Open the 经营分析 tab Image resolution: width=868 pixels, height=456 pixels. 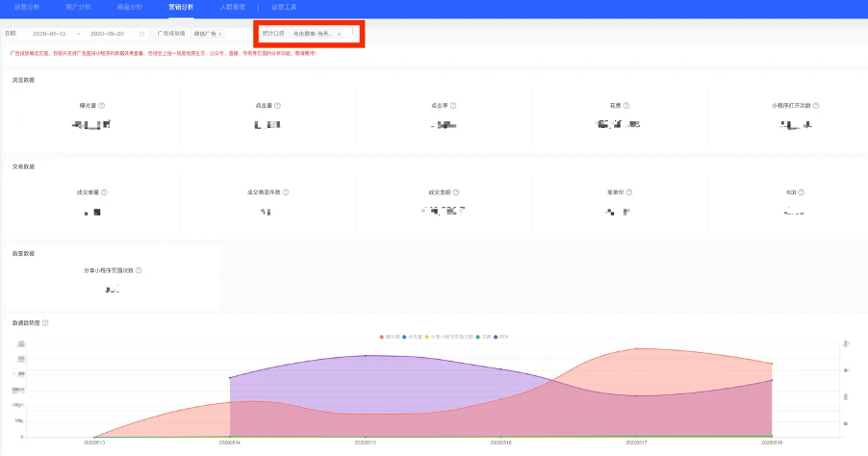point(27,7)
